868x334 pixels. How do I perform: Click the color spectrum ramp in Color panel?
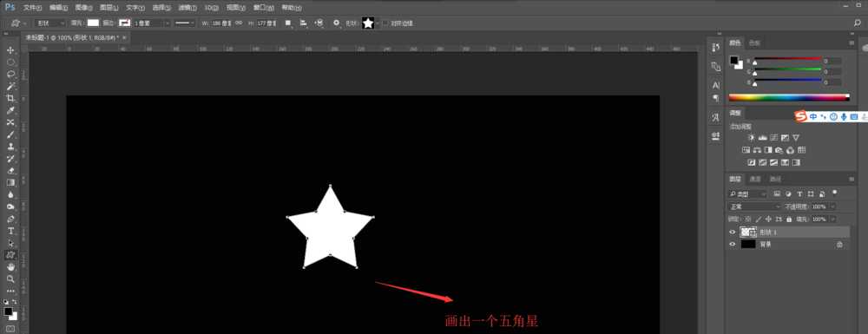point(789,97)
